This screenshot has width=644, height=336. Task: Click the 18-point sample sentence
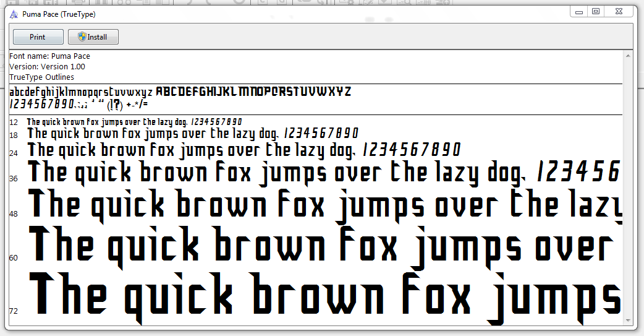[x=193, y=134]
